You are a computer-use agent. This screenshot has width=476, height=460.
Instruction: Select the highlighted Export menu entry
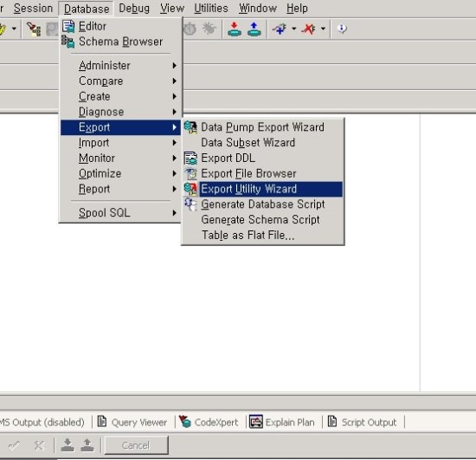coord(121,127)
